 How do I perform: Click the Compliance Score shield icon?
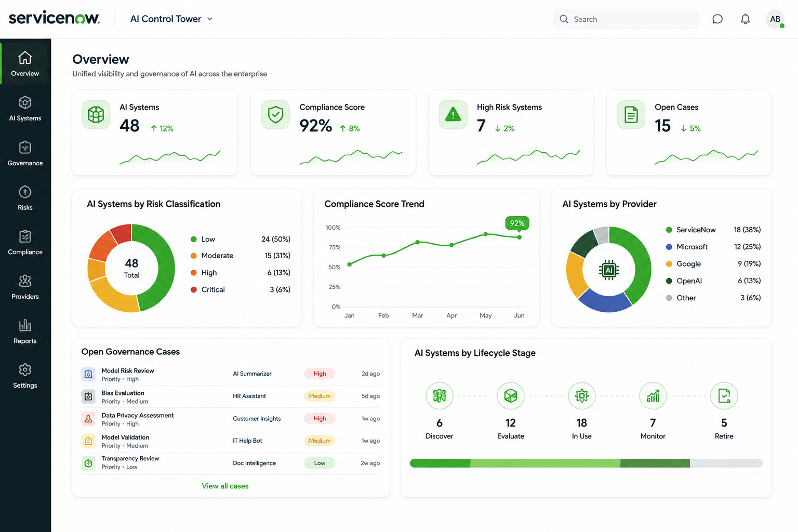coord(275,114)
